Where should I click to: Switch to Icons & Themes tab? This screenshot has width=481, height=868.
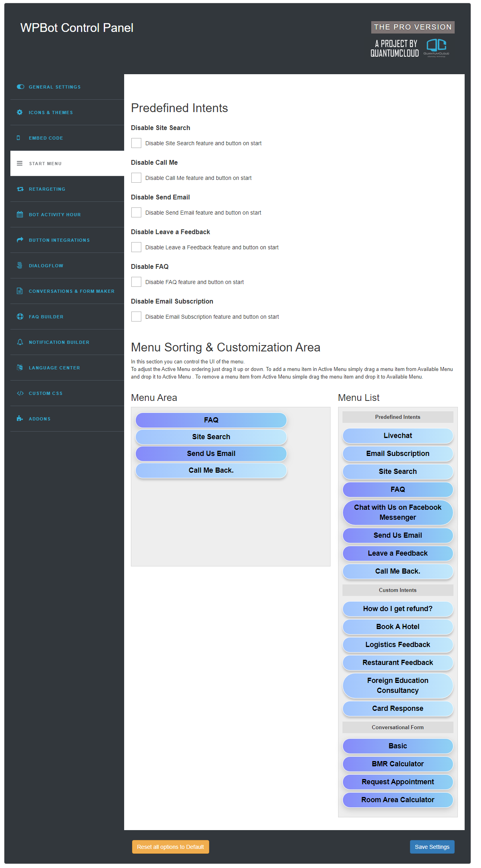[67, 112]
